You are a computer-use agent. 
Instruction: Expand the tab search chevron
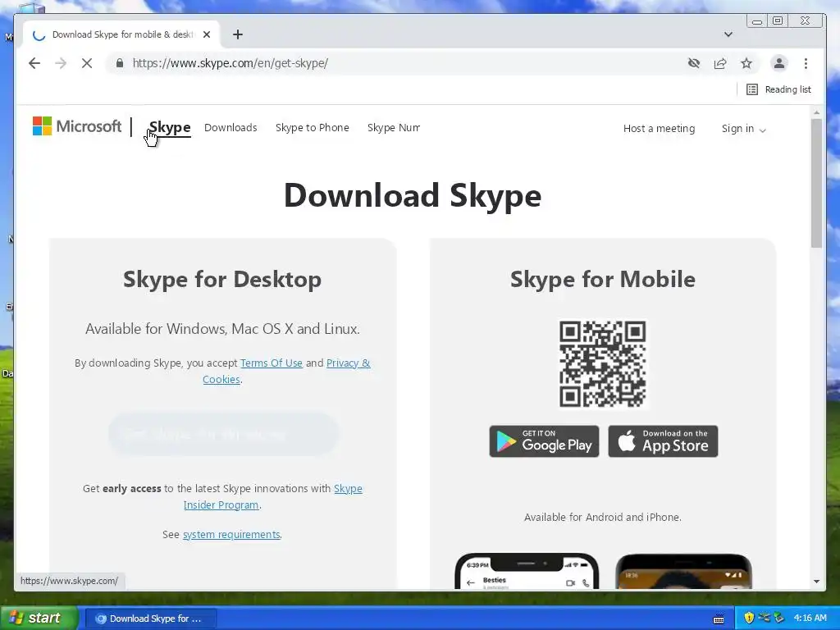click(728, 34)
